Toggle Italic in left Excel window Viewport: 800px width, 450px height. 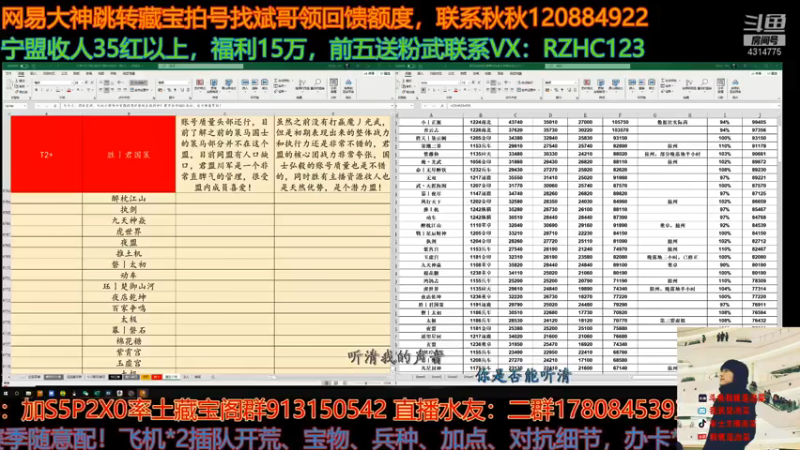[42, 90]
